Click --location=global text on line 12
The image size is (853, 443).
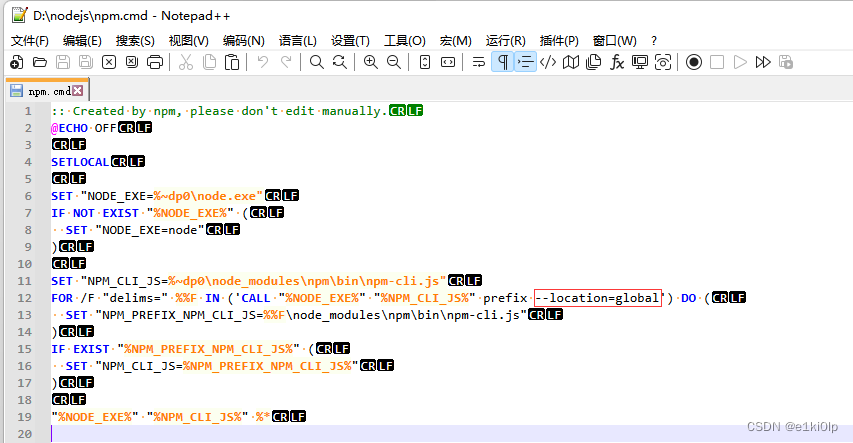pyautogui.click(x=597, y=298)
